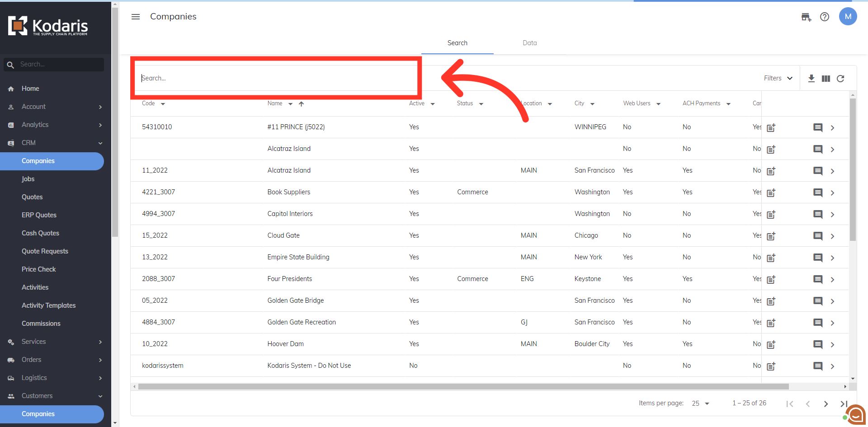
Task: Switch to the Search tab
Action: (x=457, y=43)
